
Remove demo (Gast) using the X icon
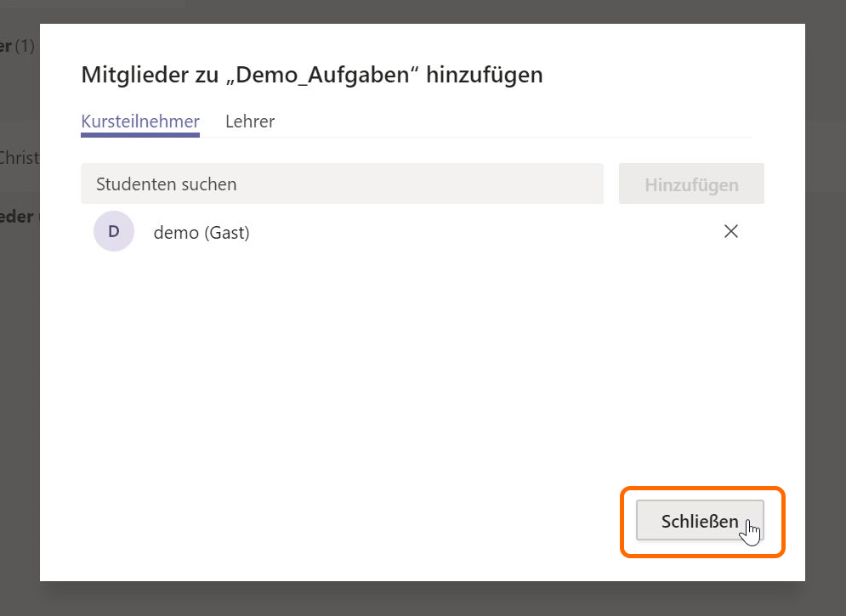[x=730, y=231]
